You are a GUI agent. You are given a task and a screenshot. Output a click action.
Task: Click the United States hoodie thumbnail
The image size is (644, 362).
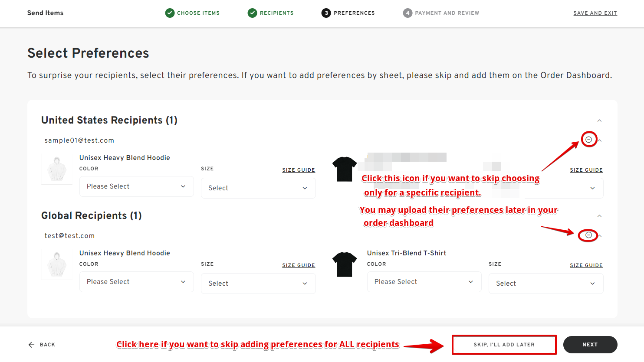tap(57, 169)
